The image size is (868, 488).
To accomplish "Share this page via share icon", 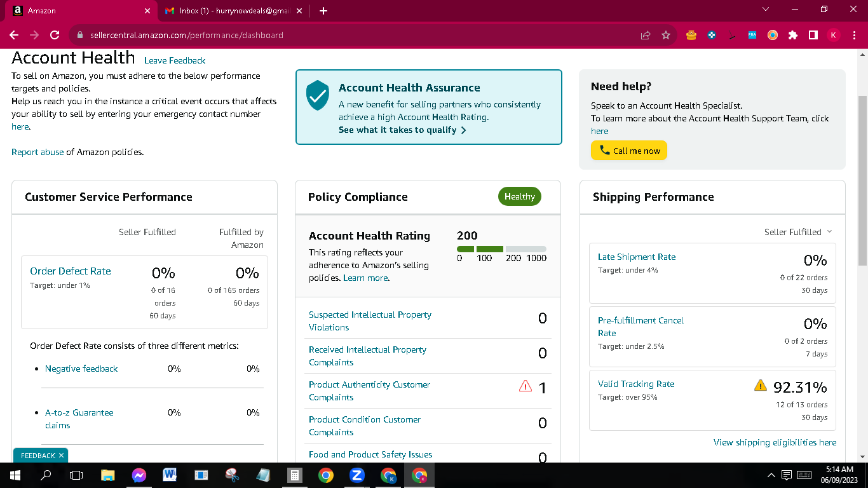I will 646,36.
